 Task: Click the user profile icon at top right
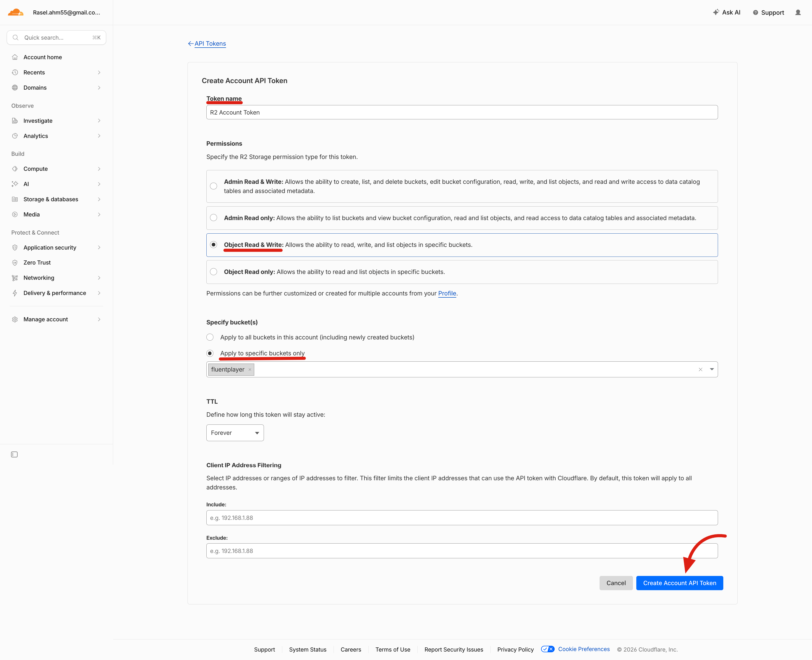point(798,13)
